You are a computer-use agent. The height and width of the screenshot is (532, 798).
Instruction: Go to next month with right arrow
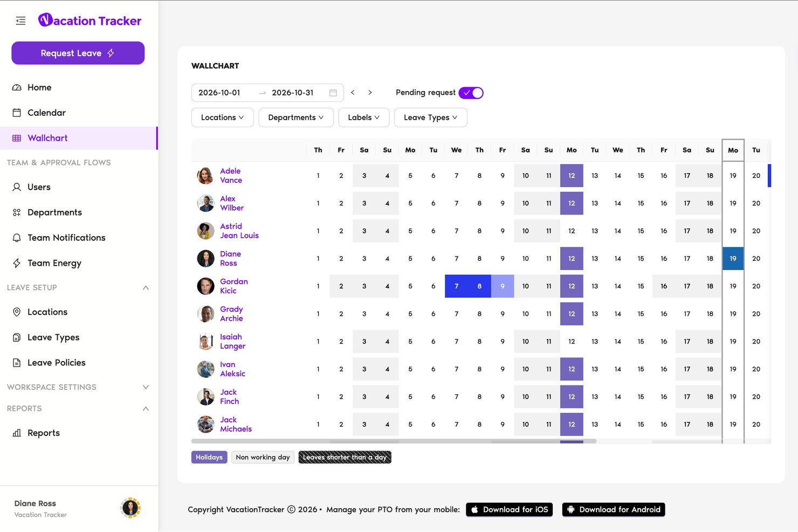[370, 93]
